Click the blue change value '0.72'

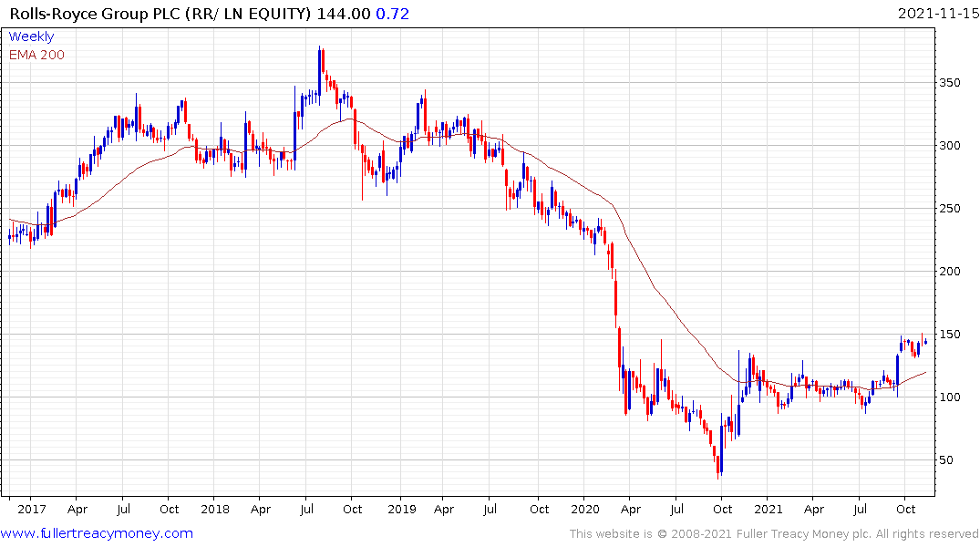click(x=393, y=14)
